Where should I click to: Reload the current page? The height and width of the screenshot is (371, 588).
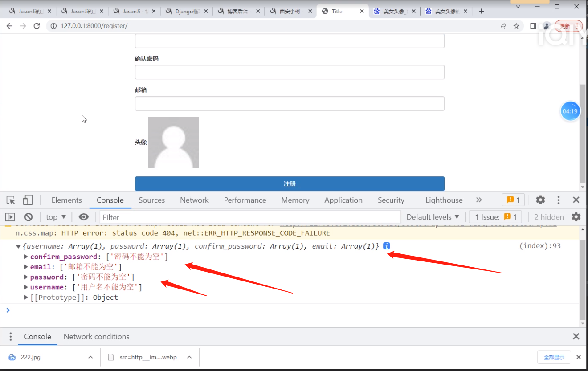37,26
